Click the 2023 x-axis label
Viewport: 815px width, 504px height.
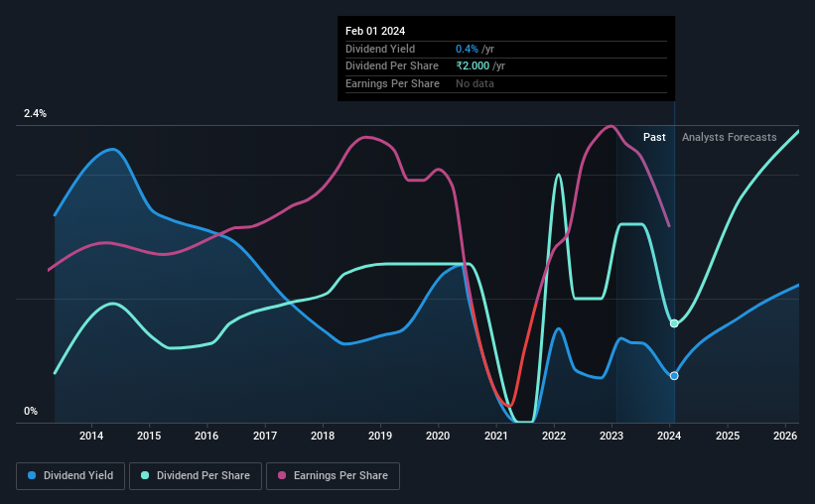(x=611, y=436)
